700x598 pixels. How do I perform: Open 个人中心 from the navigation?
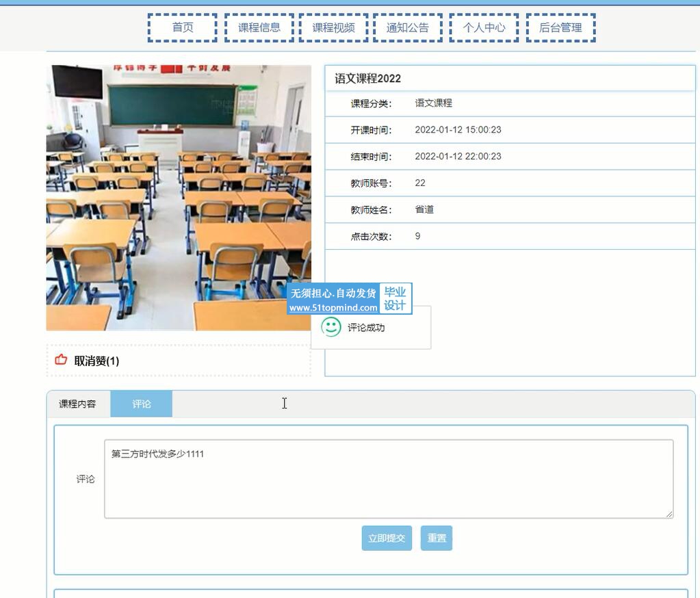coord(484,27)
